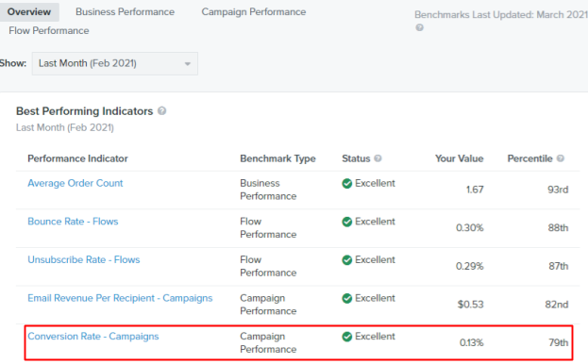Click the Percentile column header text
Viewport: 588px width, 364px height.
tap(529, 158)
